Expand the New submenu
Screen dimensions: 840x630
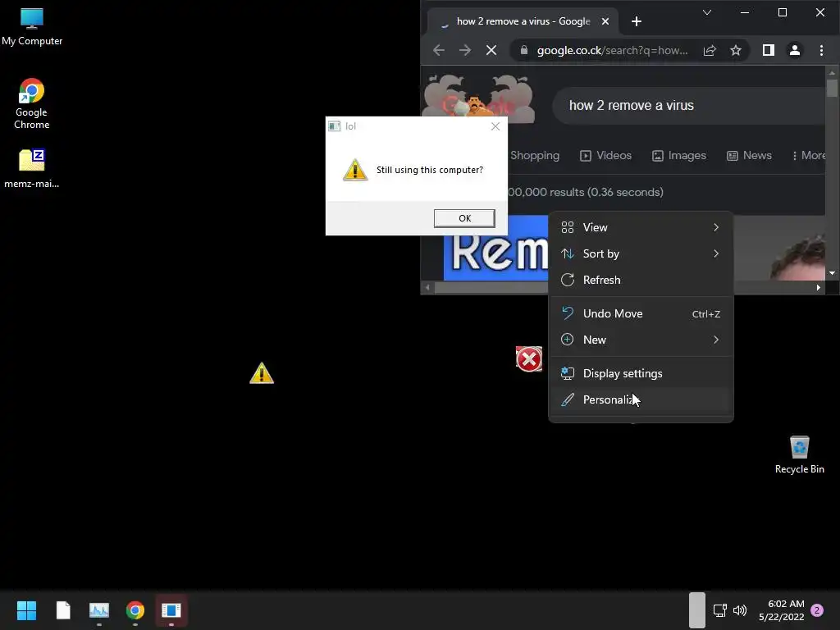point(641,340)
